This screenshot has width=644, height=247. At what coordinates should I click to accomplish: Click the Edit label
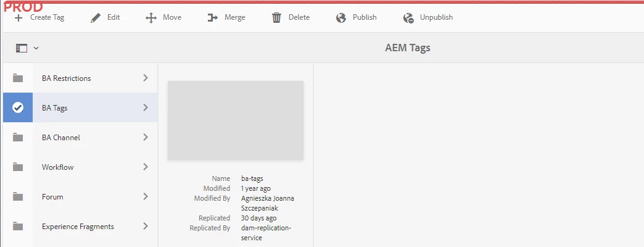114,17
